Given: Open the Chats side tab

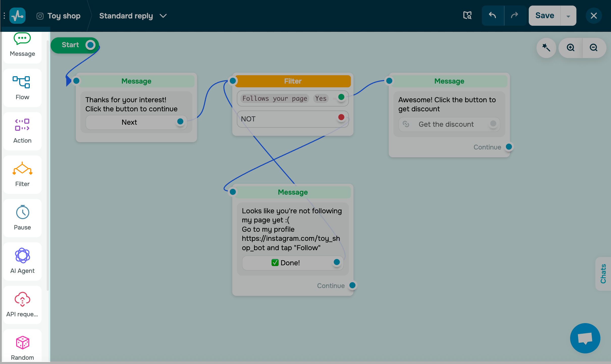Looking at the screenshot, I should click(603, 274).
